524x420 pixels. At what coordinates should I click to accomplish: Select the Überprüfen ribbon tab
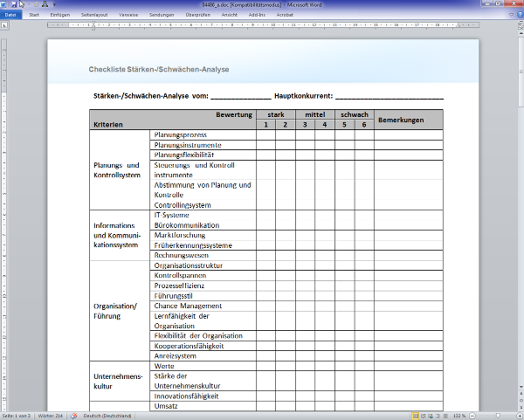tap(197, 15)
